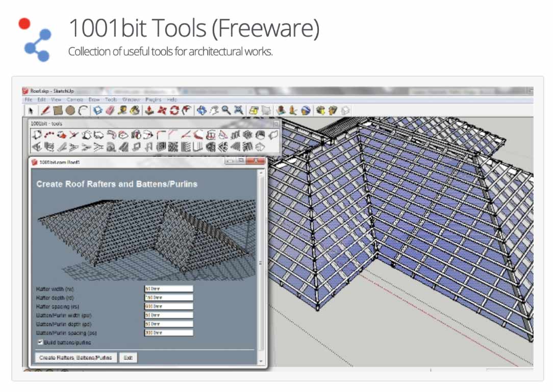Click the Share Model icon

point(333,110)
